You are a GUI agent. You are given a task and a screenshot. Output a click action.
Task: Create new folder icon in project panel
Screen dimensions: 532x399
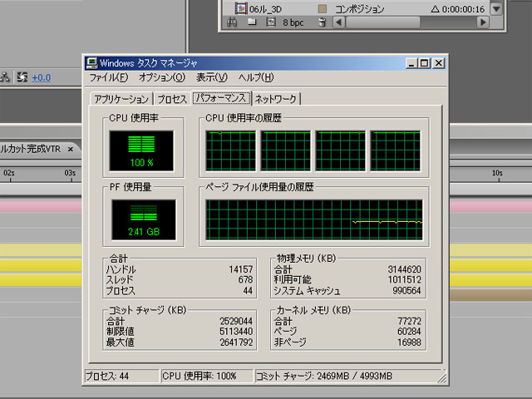click(252, 22)
